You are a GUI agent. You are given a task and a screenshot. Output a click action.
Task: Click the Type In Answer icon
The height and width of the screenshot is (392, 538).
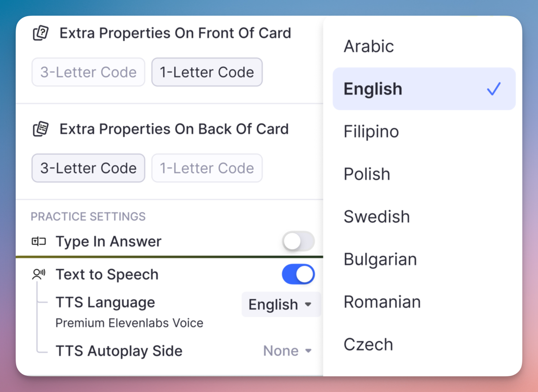(x=39, y=242)
